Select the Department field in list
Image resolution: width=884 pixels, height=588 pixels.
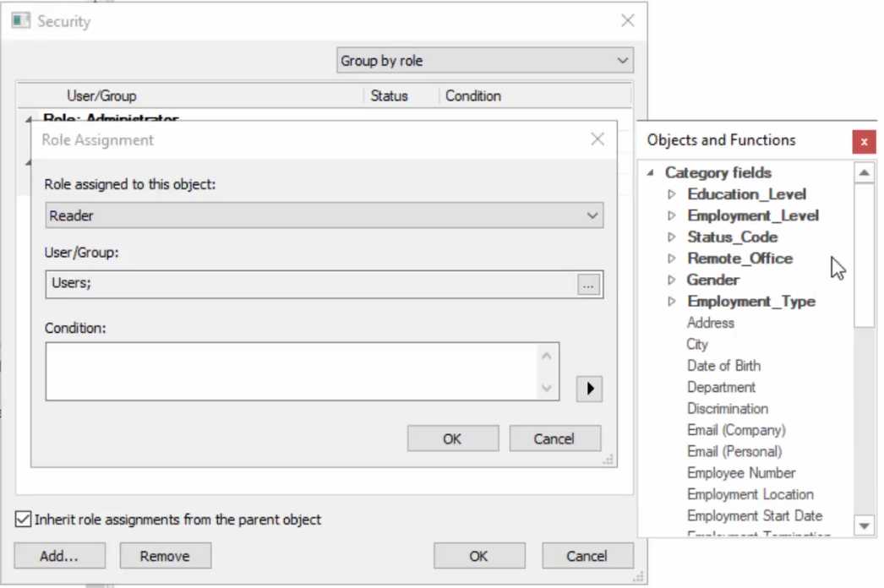pyautogui.click(x=721, y=387)
